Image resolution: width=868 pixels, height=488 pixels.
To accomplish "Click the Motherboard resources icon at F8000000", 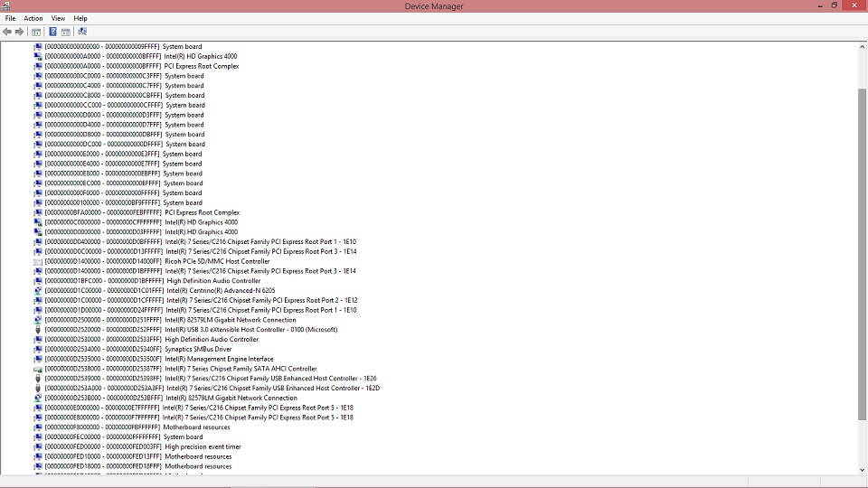I will pyautogui.click(x=38, y=427).
